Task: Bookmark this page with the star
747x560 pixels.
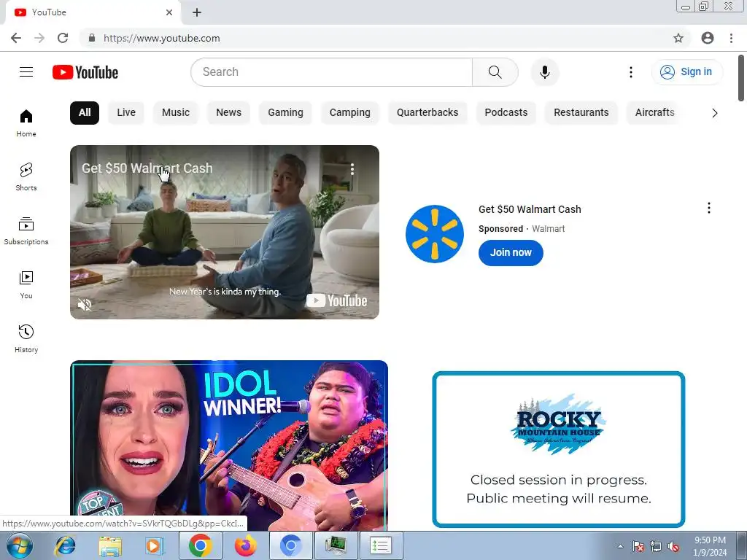Action: [678, 38]
